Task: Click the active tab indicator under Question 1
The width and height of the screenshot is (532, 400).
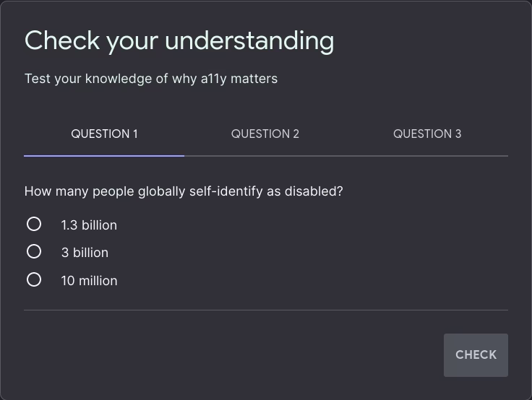Action: tap(104, 155)
